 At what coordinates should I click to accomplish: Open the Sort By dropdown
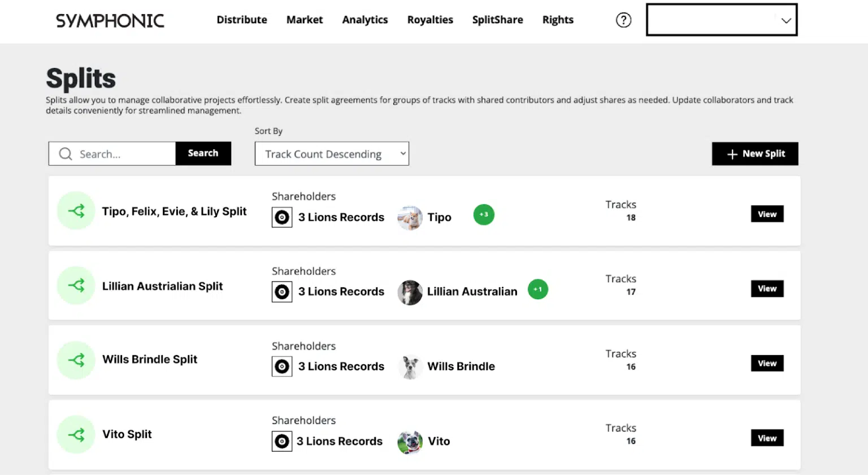coord(332,154)
